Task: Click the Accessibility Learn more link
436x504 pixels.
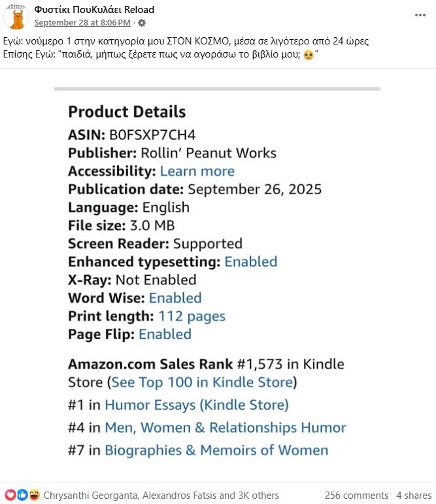Action: coord(197,171)
